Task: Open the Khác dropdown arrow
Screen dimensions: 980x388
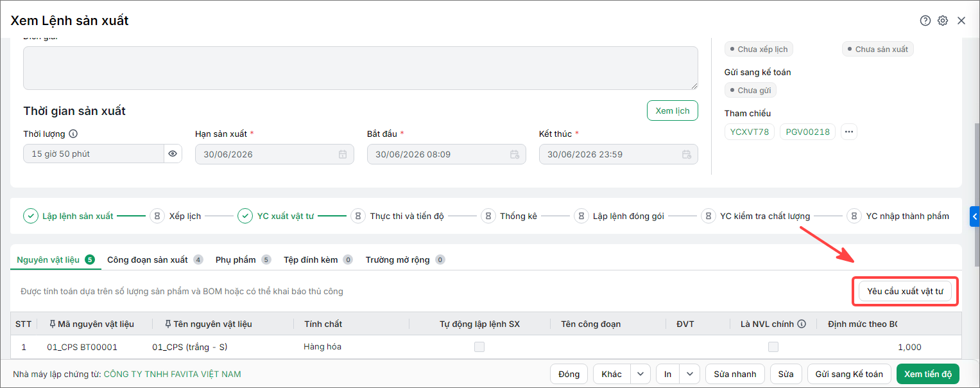Action: [640, 374]
